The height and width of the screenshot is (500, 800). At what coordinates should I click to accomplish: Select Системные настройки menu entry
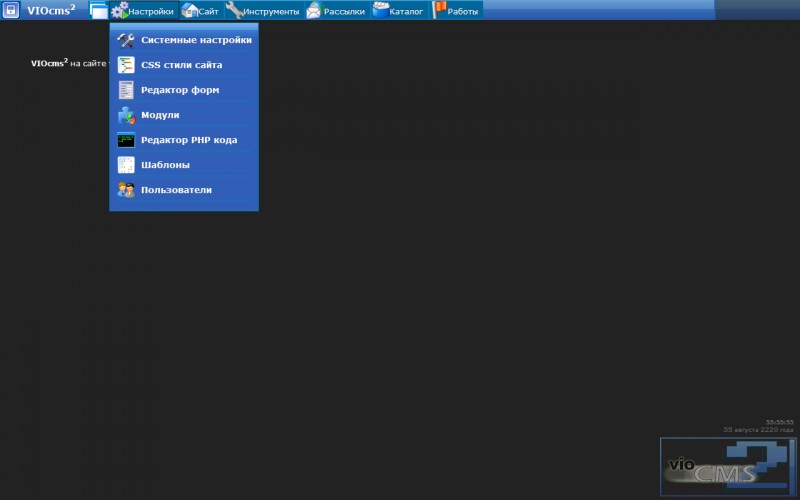[x=184, y=40]
